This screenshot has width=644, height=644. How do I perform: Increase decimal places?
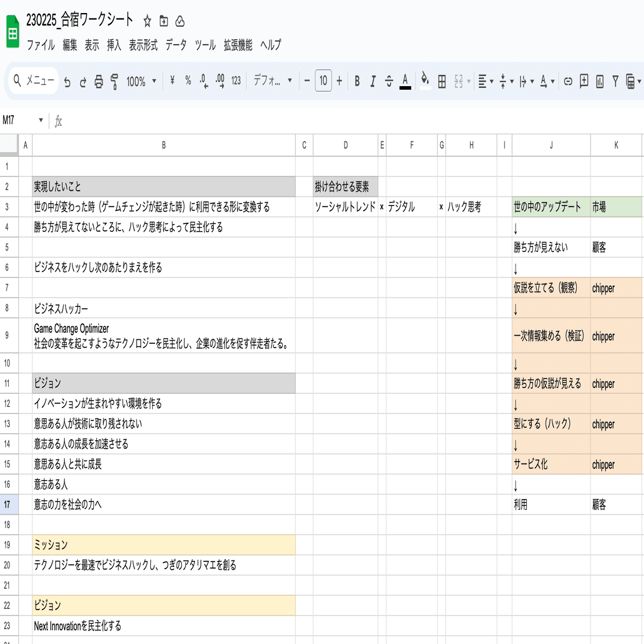[x=220, y=81]
